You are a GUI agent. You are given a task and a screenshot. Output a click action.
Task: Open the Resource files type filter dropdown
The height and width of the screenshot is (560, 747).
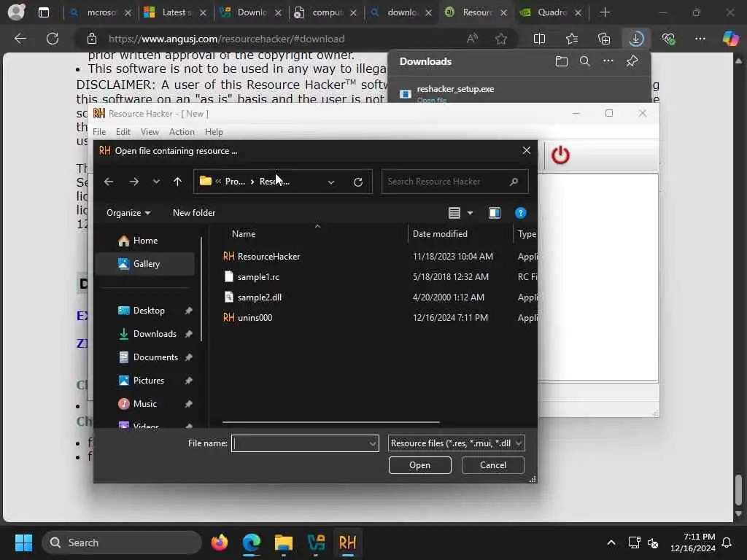pyautogui.click(x=457, y=443)
